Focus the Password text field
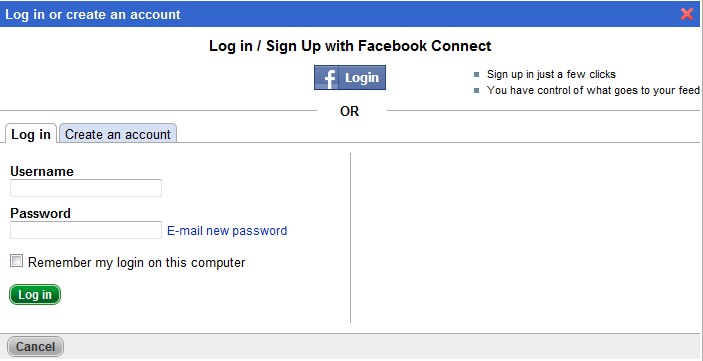 (86, 230)
